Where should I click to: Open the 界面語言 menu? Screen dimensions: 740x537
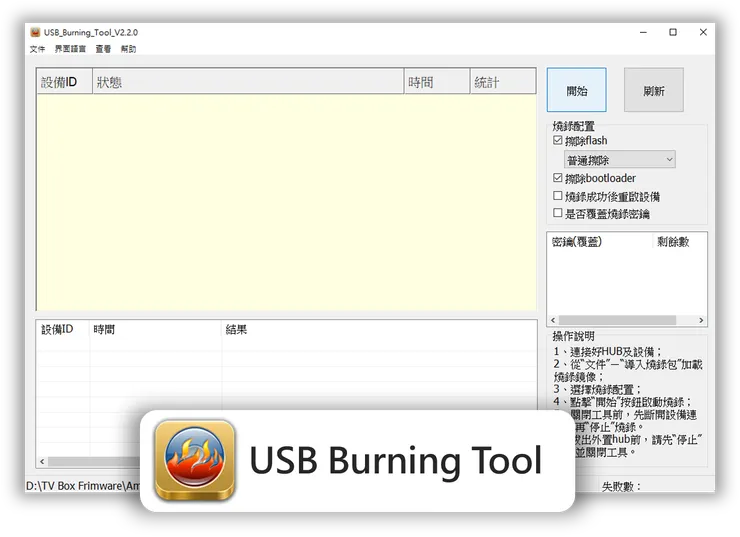click(x=70, y=49)
